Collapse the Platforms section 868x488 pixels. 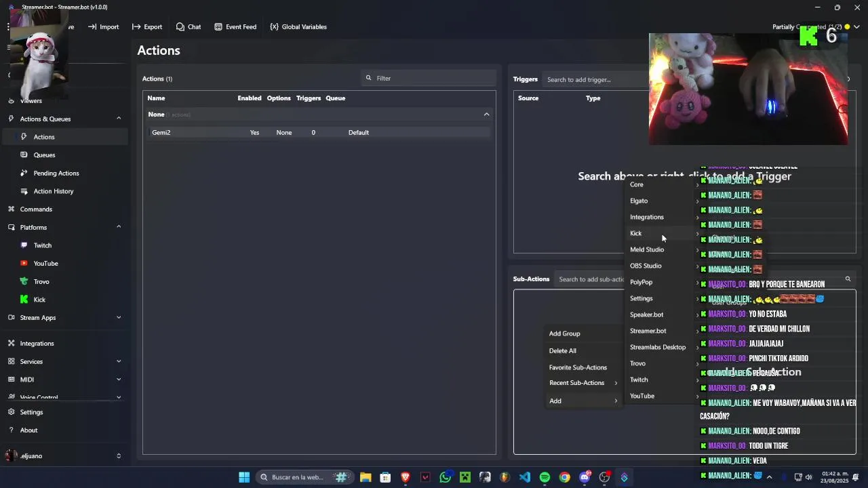coord(119,227)
